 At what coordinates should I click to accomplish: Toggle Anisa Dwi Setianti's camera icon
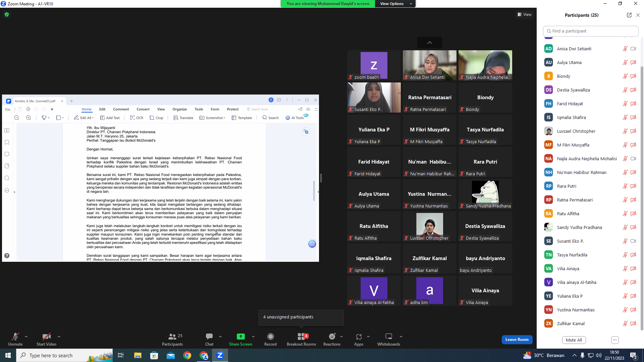633,49
